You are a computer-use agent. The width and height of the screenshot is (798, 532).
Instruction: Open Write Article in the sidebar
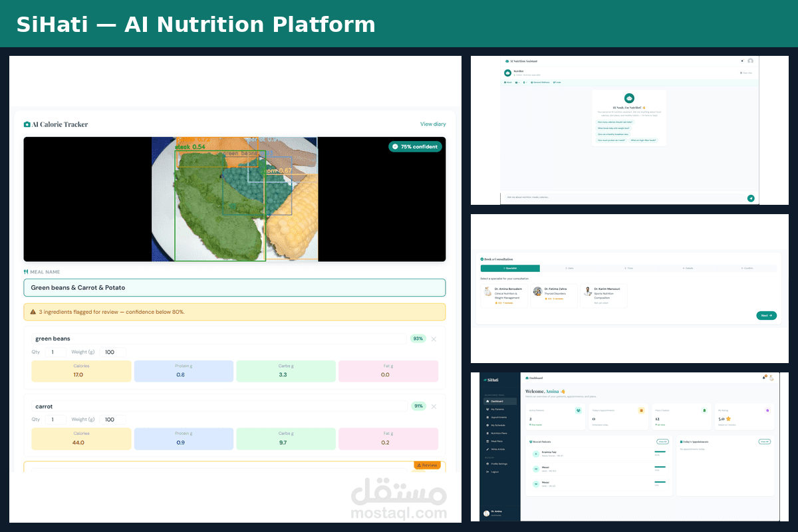(x=500, y=449)
